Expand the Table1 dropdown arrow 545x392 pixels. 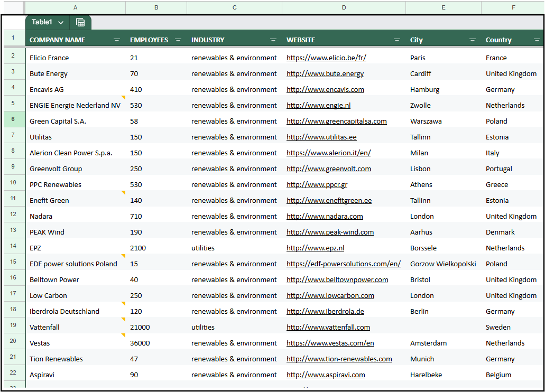point(61,23)
